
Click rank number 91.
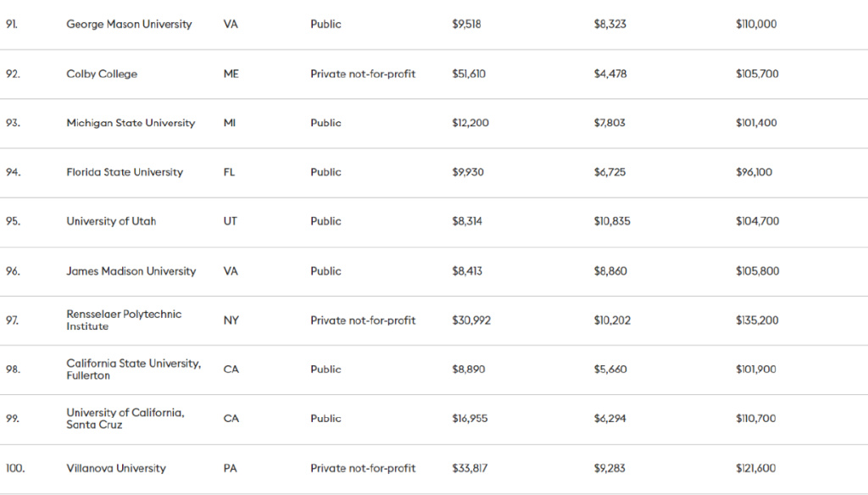[11, 25]
